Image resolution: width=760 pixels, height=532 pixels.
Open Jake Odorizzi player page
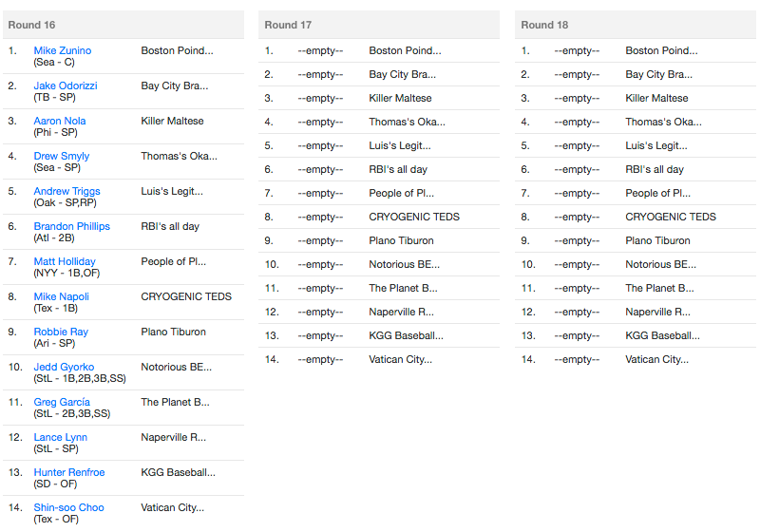pyautogui.click(x=66, y=85)
